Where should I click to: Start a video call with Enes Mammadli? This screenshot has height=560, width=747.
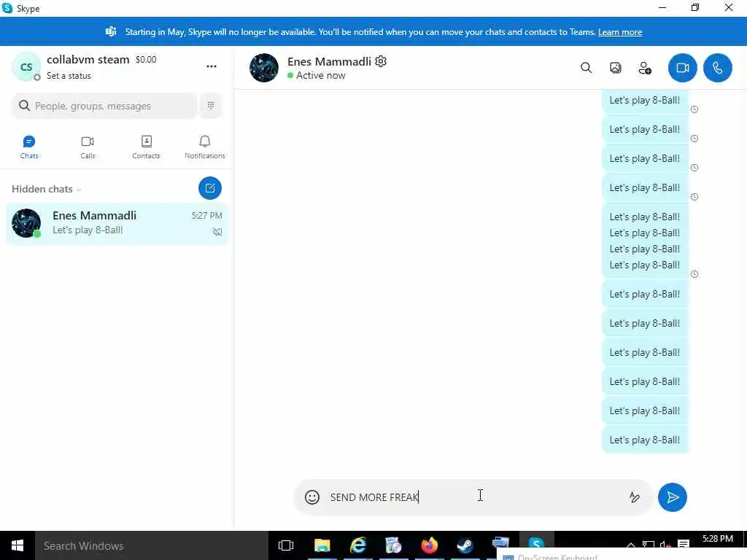tap(682, 68)
